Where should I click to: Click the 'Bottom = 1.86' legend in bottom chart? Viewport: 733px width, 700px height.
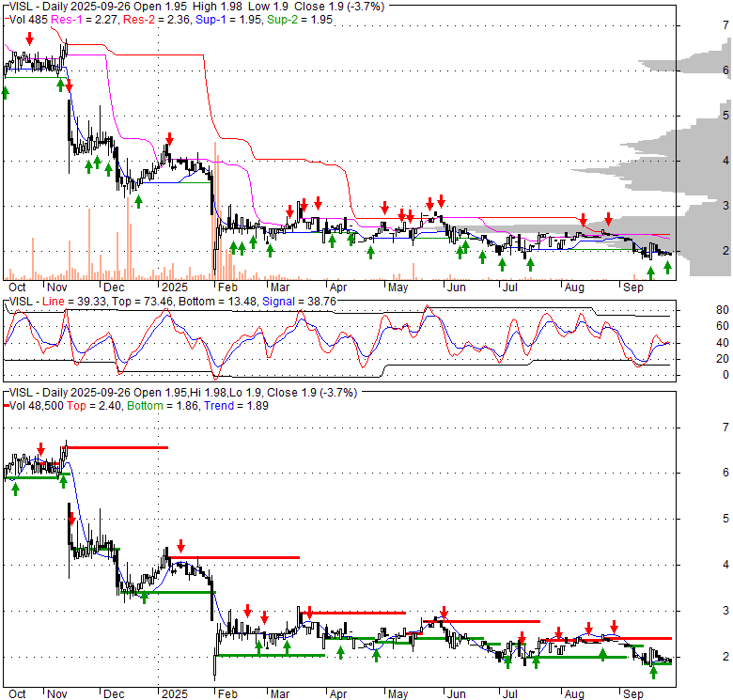click(163, 406)
